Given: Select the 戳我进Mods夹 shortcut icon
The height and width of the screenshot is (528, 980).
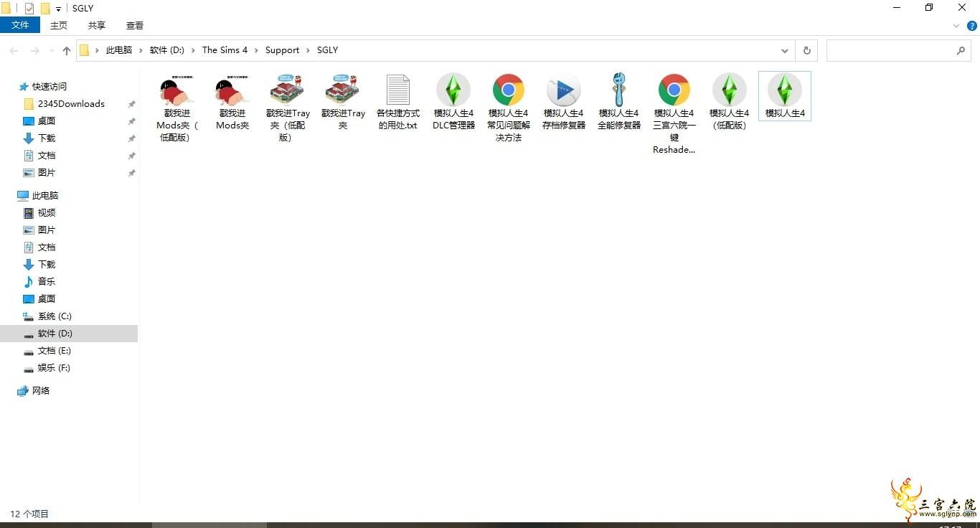Looking at the screenshot, I should click(x=232, y=90).
